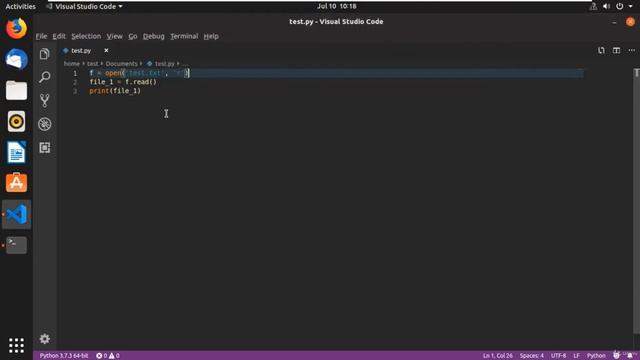Change end of line 'LF' status
The image size is (640, 360).
[x=576, y=356]
